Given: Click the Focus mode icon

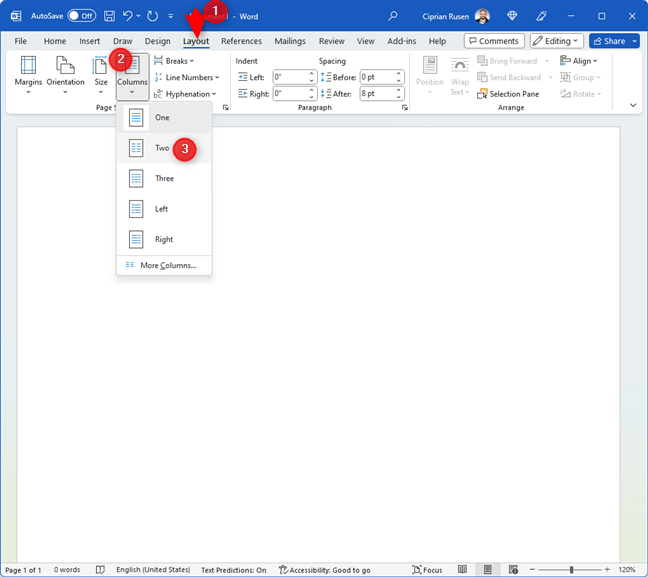Looking at the screenshot, I should (417, 570).
